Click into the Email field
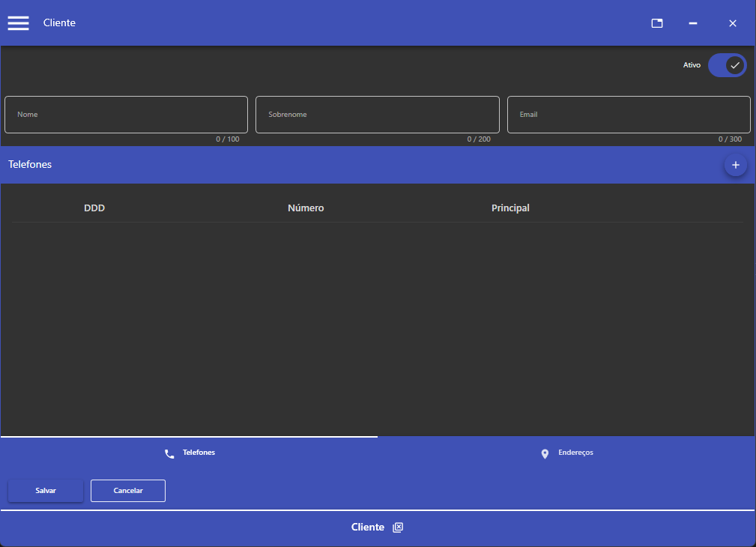 tap(628, 115)
